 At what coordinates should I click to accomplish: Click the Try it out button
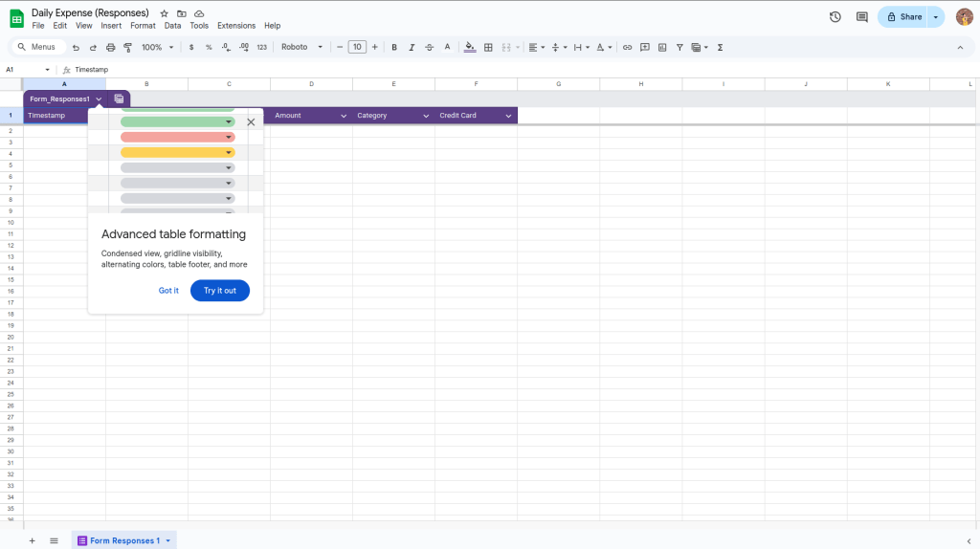219,291
